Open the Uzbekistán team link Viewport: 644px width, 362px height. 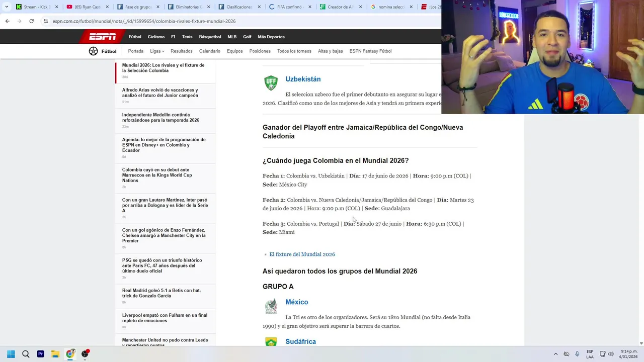[303, 79]
